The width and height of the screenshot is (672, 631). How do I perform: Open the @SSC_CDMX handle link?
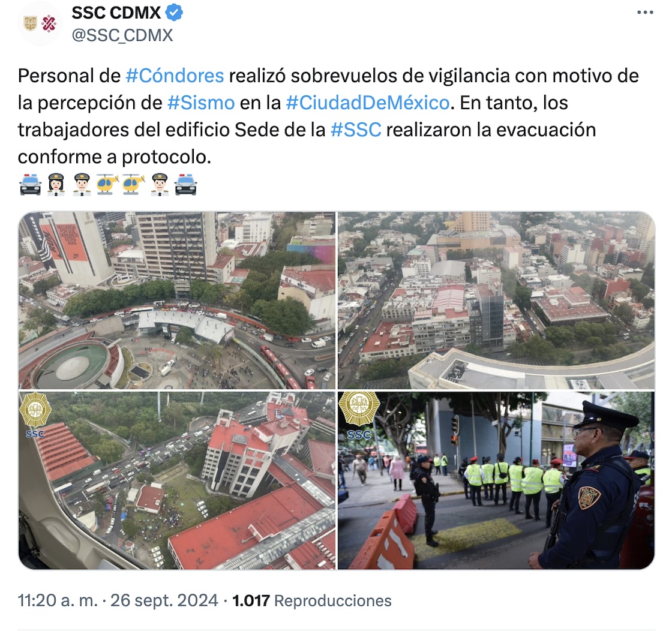click(x=122, y=35)
